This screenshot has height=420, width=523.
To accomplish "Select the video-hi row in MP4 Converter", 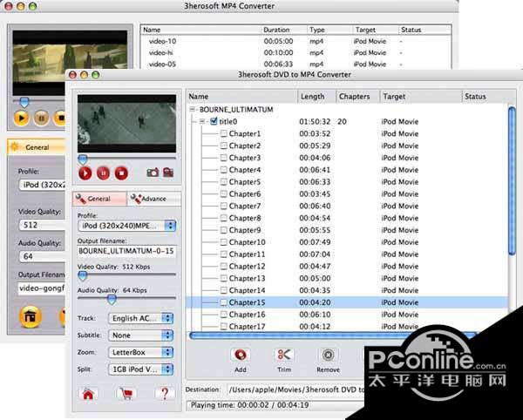I will point(295,52).
